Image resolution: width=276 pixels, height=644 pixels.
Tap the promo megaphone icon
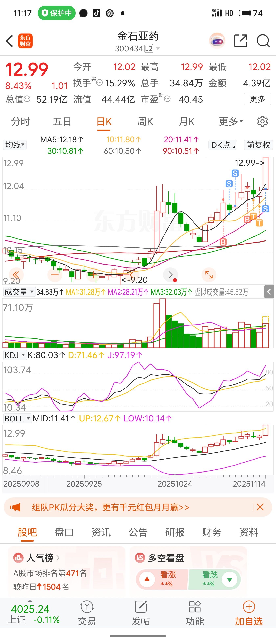(x=15, y=507)
